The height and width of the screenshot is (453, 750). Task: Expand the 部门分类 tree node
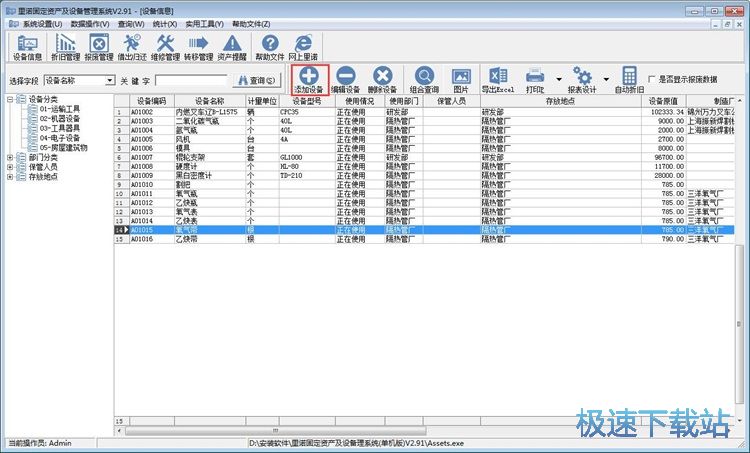[x=10, y=157]
